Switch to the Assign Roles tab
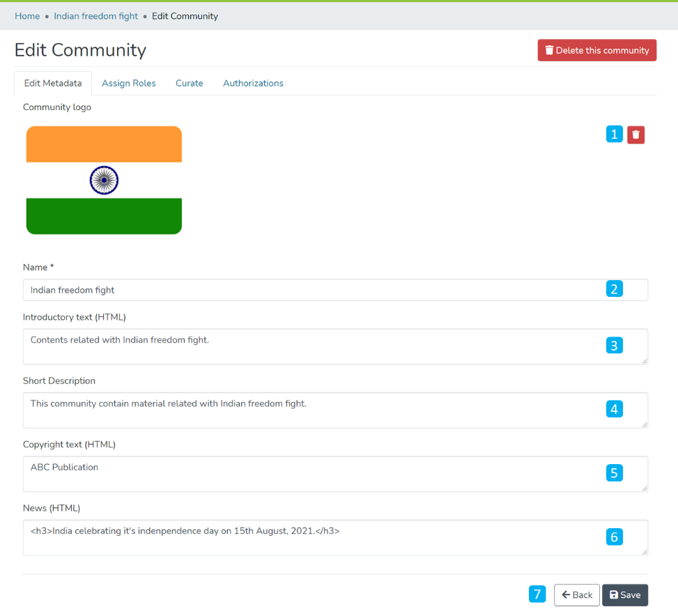The width and height of the screenshot is (678, 616). [x=128, y=83]
